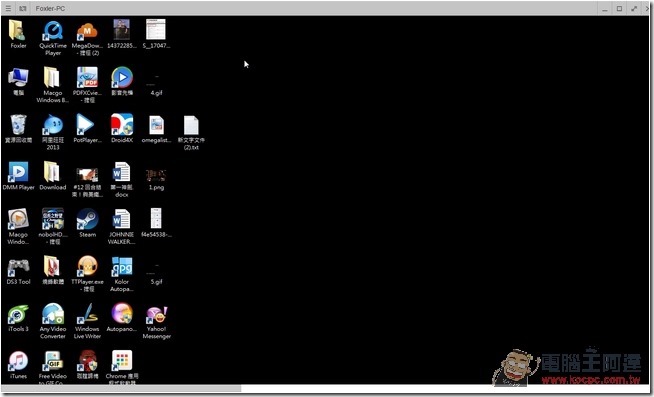The image size is (654, 397).
Task: Launch the nobolHD... shortcut
Action: coord(53,219)
